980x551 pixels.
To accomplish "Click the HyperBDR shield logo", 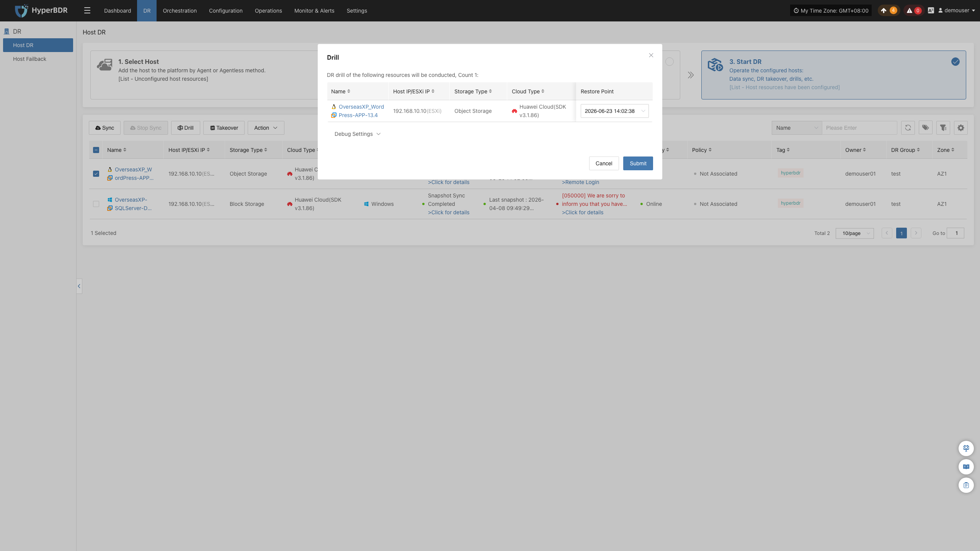I will pyautogui.click(x=21, y=11).
